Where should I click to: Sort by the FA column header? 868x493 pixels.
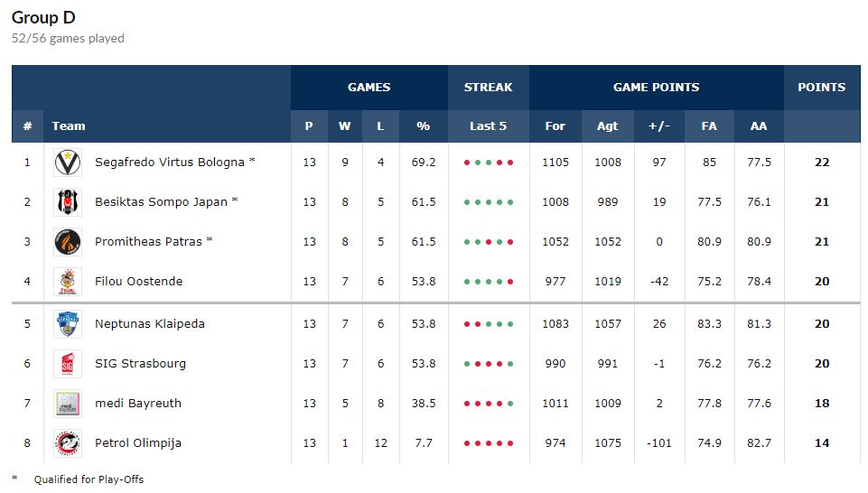(709, 126)
